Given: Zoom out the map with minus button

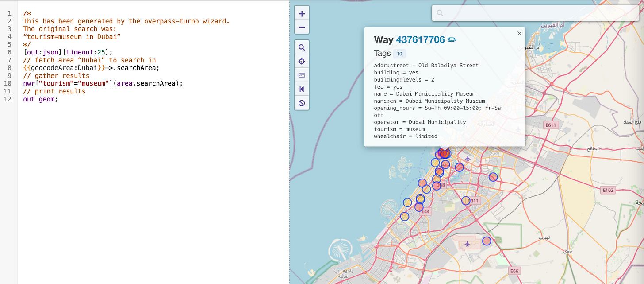Looking at the screenshot, I should click(302, 27).
